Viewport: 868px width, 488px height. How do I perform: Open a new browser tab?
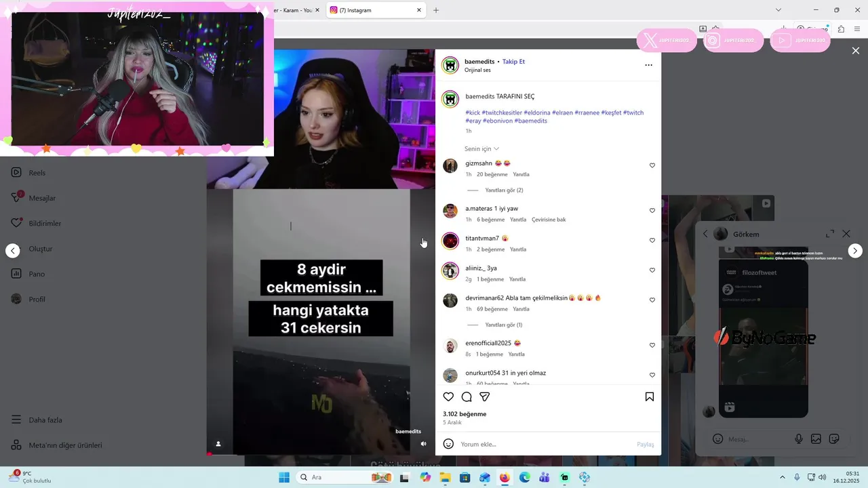pyautogui.click(x=436, y=10)
